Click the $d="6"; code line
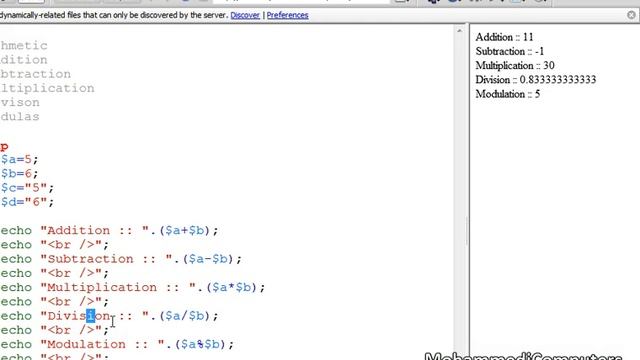This screenshot has height=360, width=640. tap(27, 202)
